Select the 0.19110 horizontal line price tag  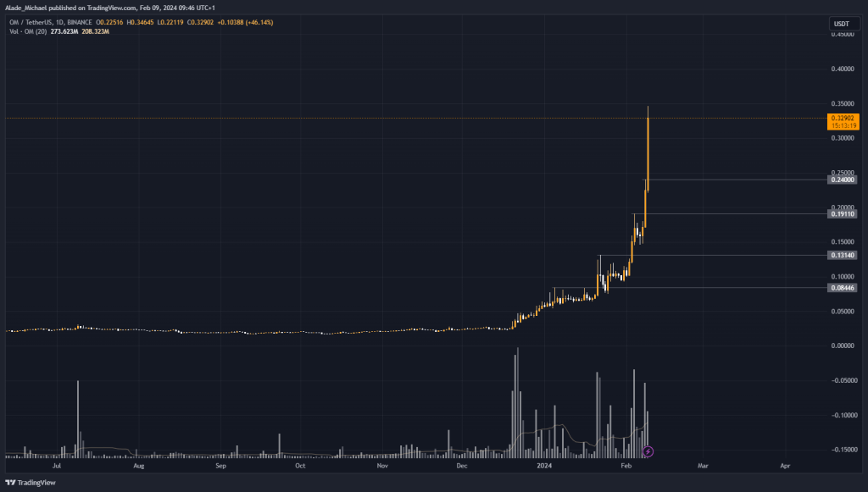844,214
